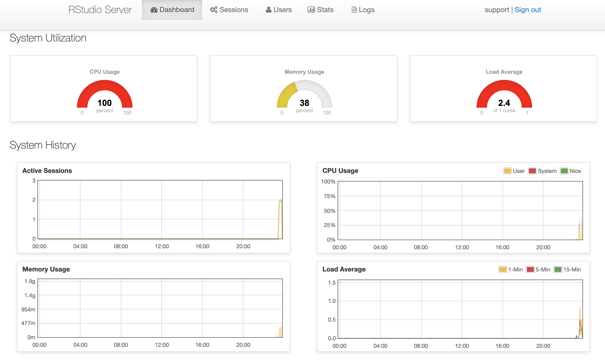Click the Memory Usage yellow gauge
The image size is (605, 364).
(305, 94)
